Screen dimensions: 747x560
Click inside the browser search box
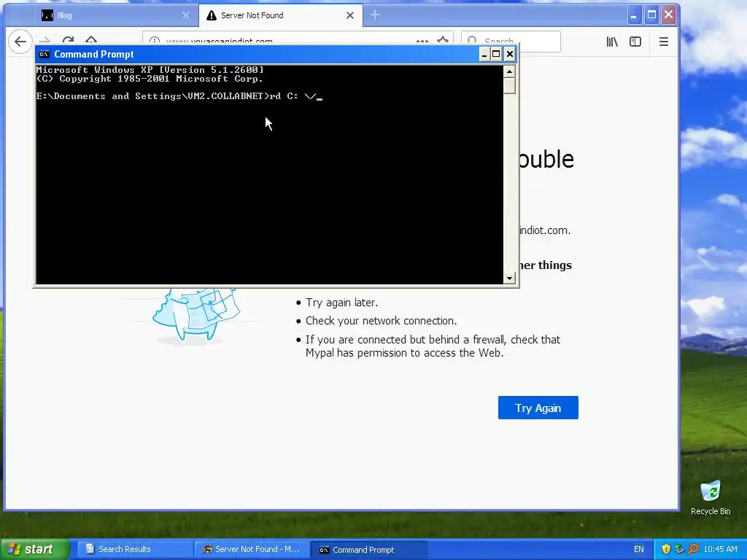[x=511, y=41]
